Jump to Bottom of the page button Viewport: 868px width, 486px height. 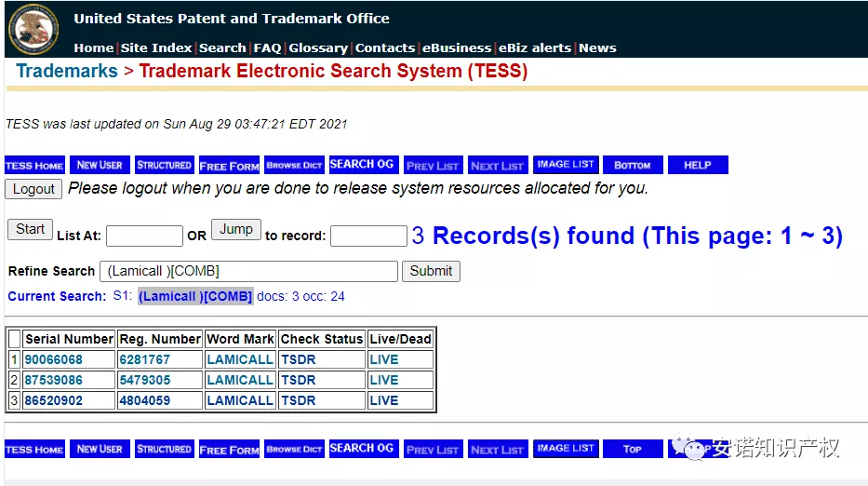click(633, 165)
